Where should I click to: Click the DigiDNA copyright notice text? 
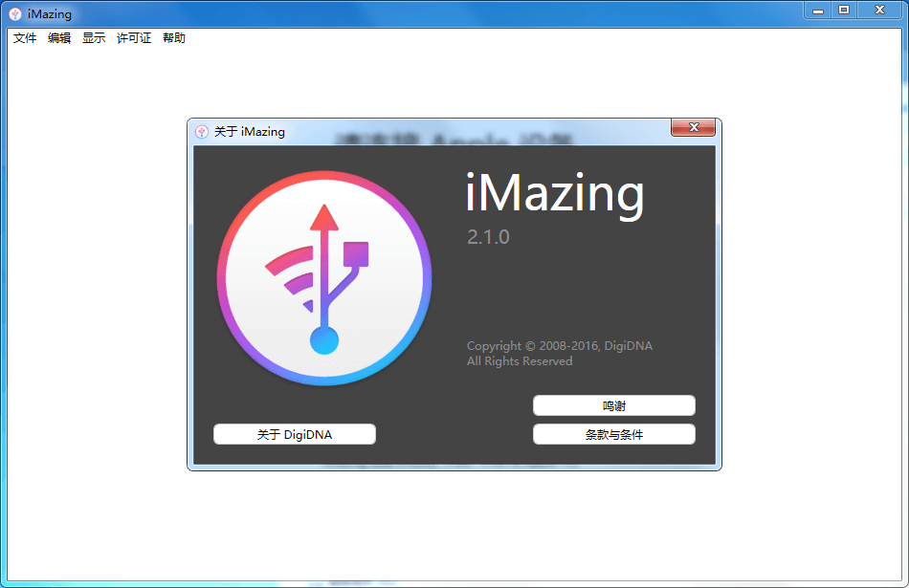click(x=560, y=353)
